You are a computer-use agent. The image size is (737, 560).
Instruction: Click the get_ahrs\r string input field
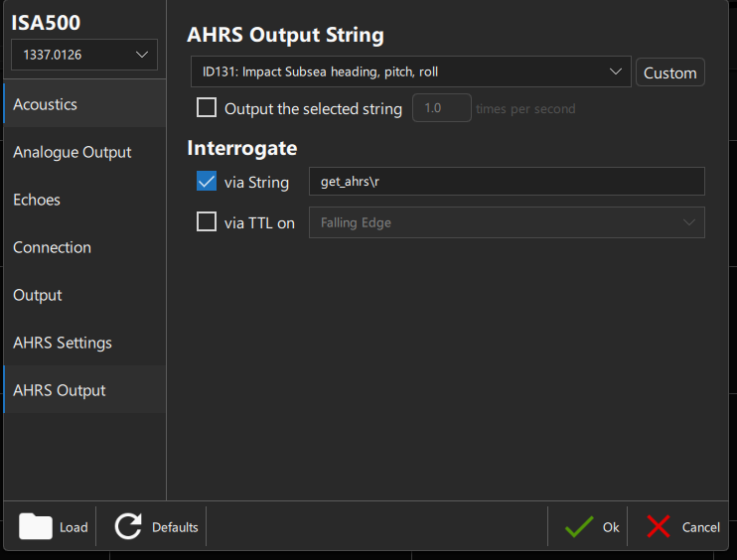507,182
